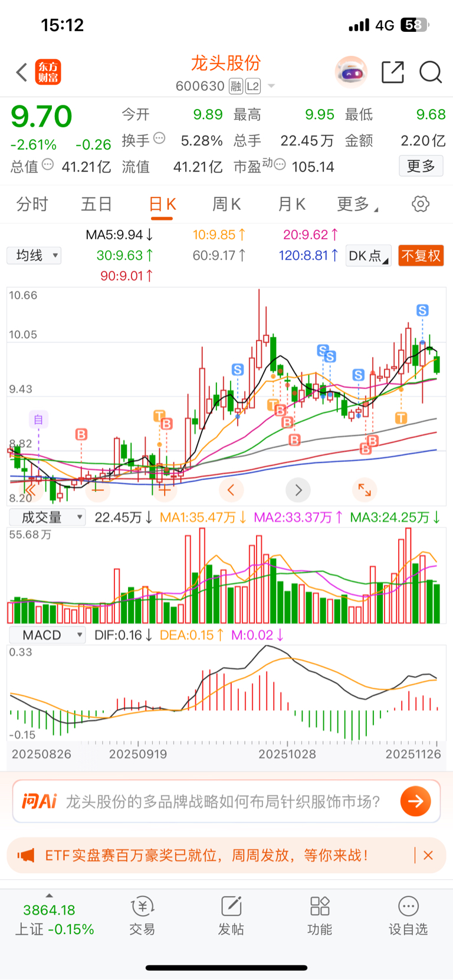The height and width of the screenshot is (980, 453).
Task: Open the MACD indicator dropdown
Action: click(x=48, y=635)
